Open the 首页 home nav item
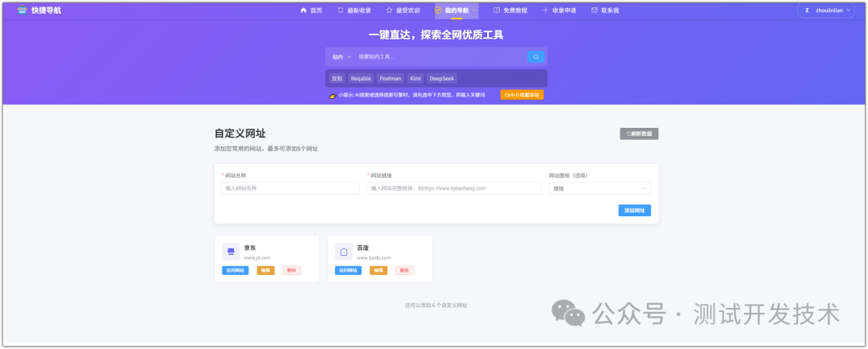This screenshot has width=868, height=349. pos(311,10)
